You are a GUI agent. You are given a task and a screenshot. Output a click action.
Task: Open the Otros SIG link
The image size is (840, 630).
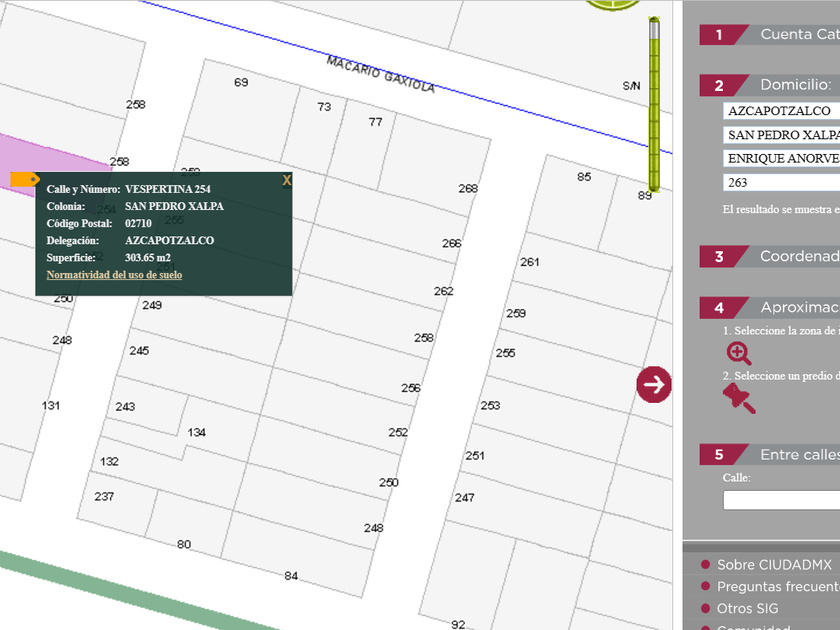click(x=747, y=609)
